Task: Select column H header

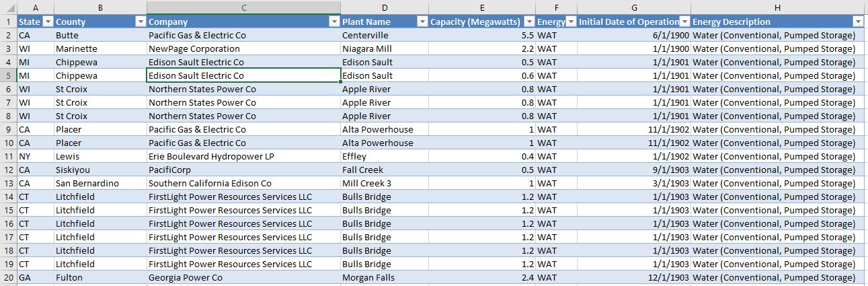Action: [777, 7]
